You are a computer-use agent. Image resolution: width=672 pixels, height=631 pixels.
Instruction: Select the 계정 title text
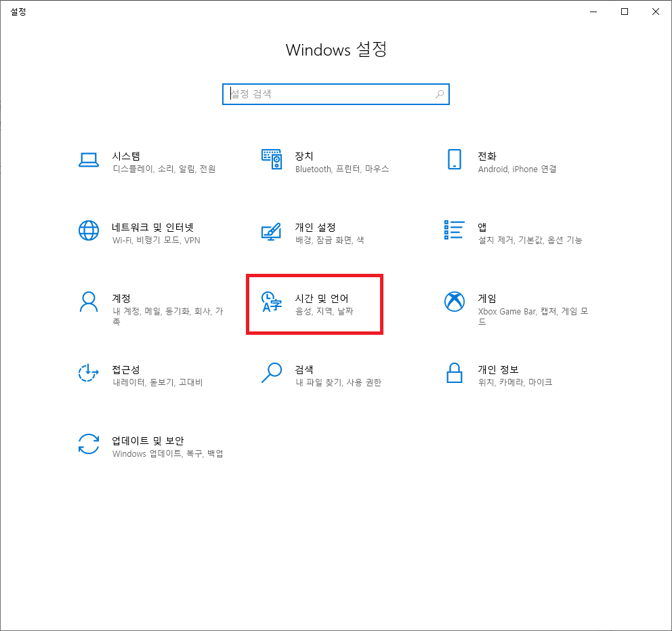pyautogui.click(x=121, y=298)
